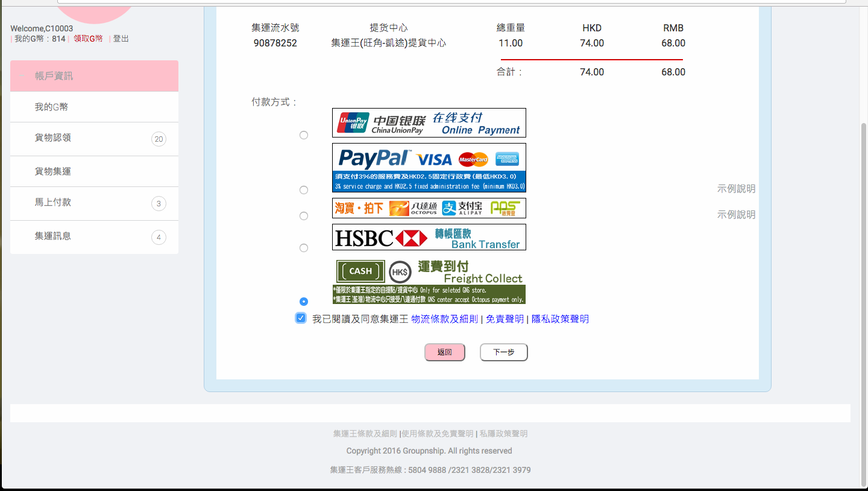Click the Taobao Octopus Alipay PPS banner
This screenshot has width=868, height=491.
[x=429, y=208]
